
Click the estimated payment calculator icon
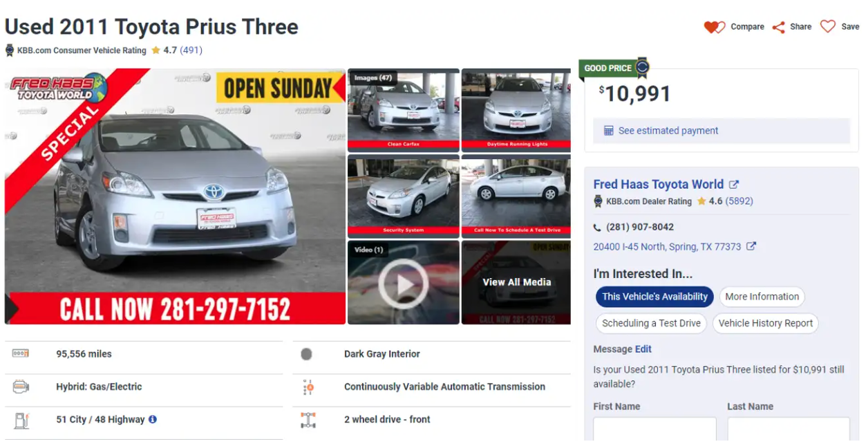[609, 131]
